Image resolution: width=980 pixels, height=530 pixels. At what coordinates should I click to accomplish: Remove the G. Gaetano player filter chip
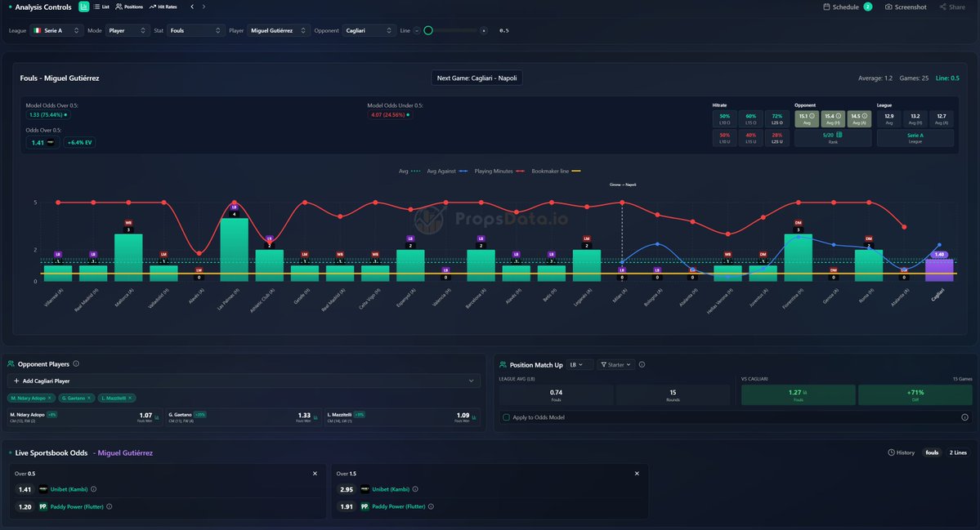coord(88,398)
